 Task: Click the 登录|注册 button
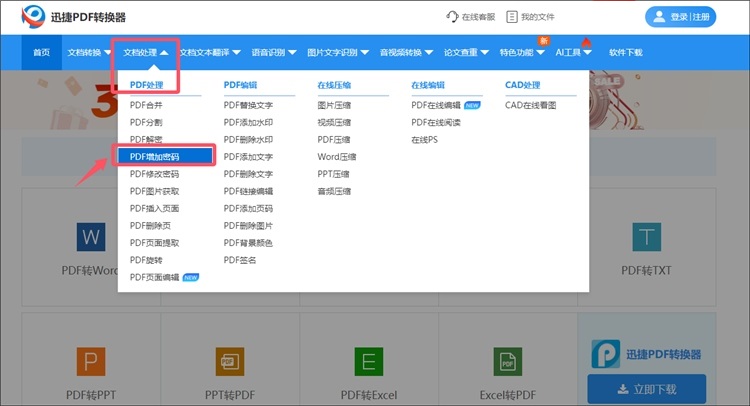tap(680, 17)
